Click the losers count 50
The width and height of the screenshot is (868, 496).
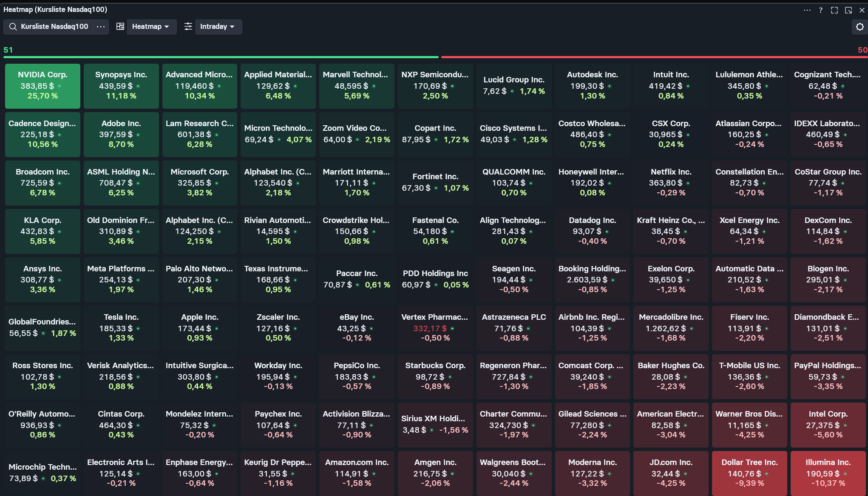click(862, 50)
